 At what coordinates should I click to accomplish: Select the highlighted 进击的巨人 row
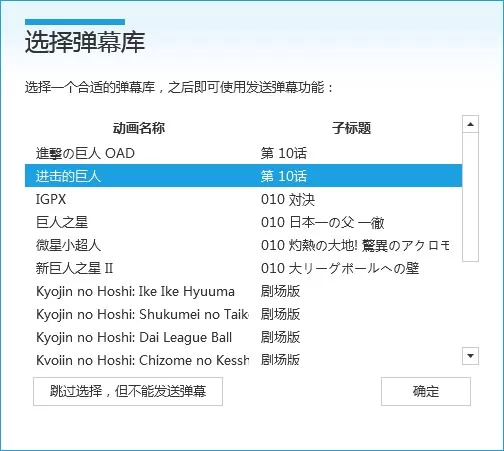(243, 176)
